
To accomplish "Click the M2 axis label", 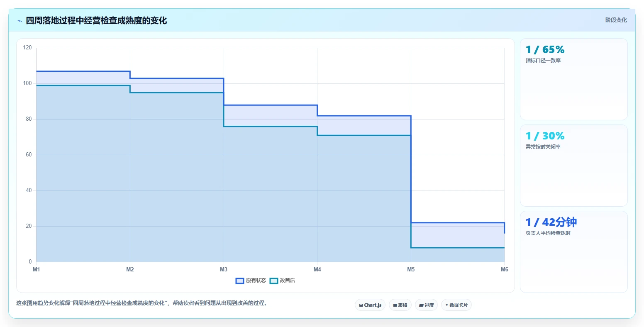I will tap(130, 270).
